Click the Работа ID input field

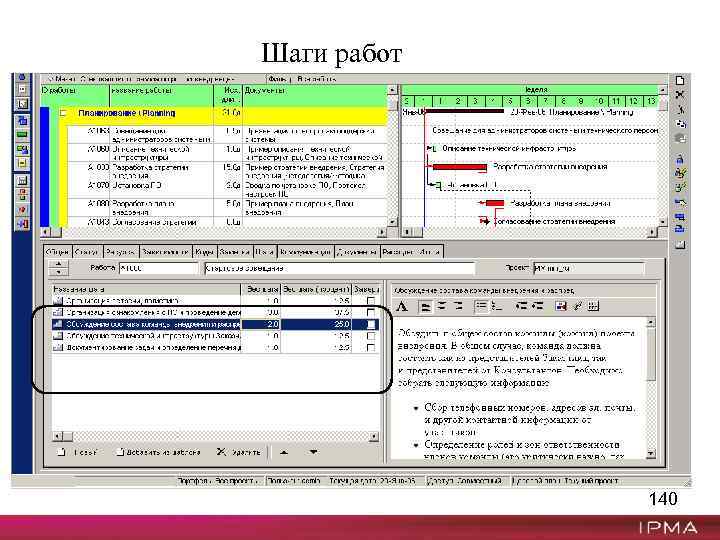pyautogui.click(x=158, y=268)
